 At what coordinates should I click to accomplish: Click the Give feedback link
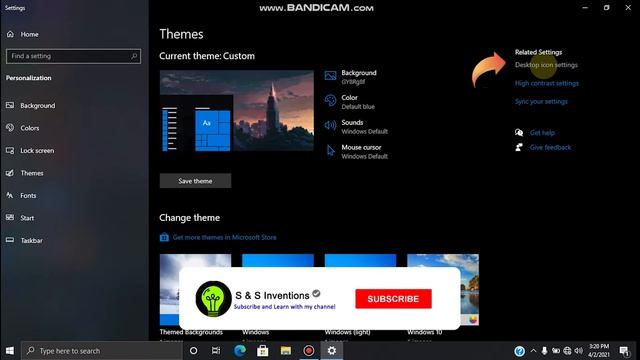550,147
